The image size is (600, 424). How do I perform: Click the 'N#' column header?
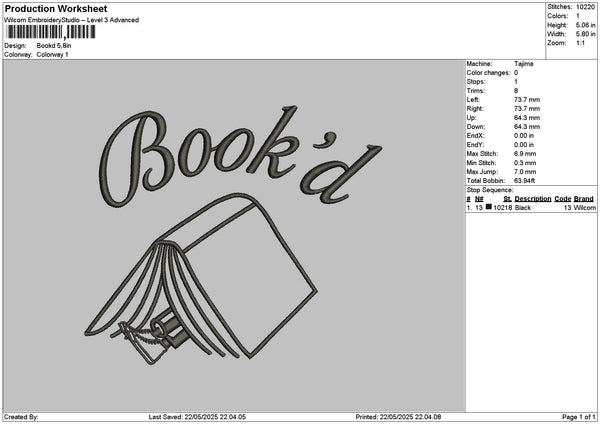click(479, 199)
